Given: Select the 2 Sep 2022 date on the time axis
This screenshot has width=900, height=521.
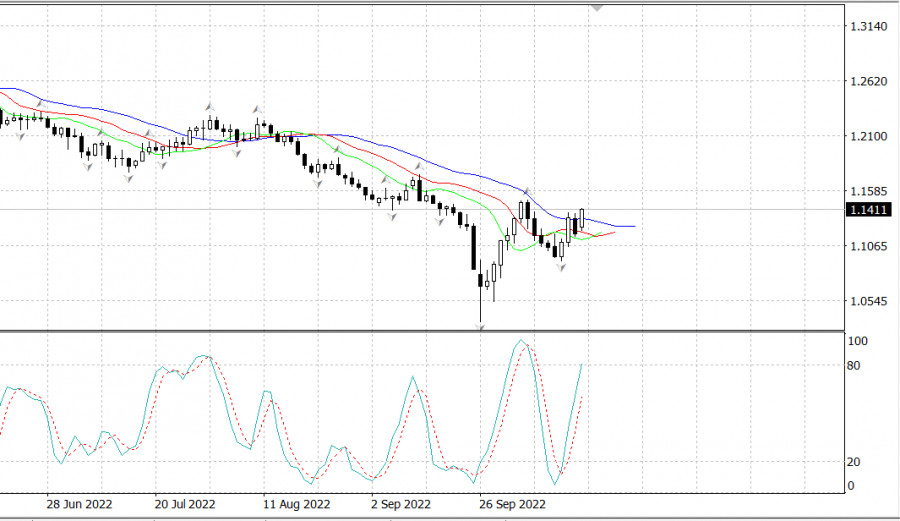Looking at the screenshot, I should (401, 505).
